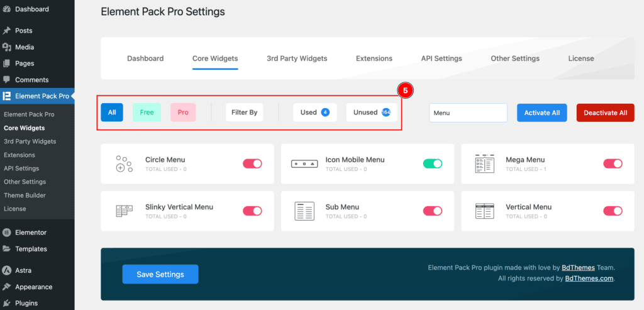Click the Vertical Menu widget icon
This screenshot has width=644, height=310.
(485, 211)
